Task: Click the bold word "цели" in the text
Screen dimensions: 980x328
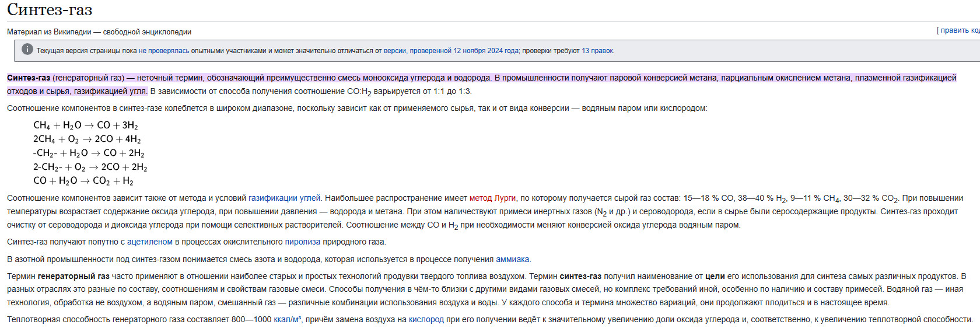Action: pyautogui.click(x=715, y=276)
